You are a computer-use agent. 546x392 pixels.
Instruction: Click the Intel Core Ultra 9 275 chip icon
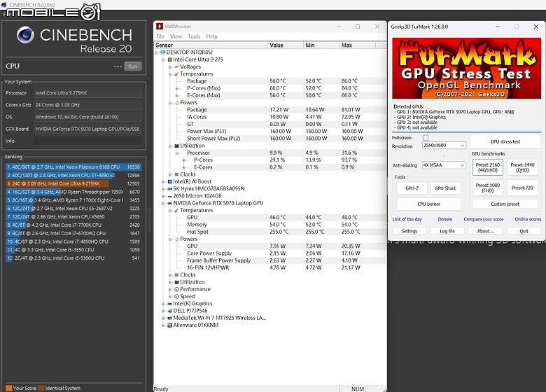170,59
